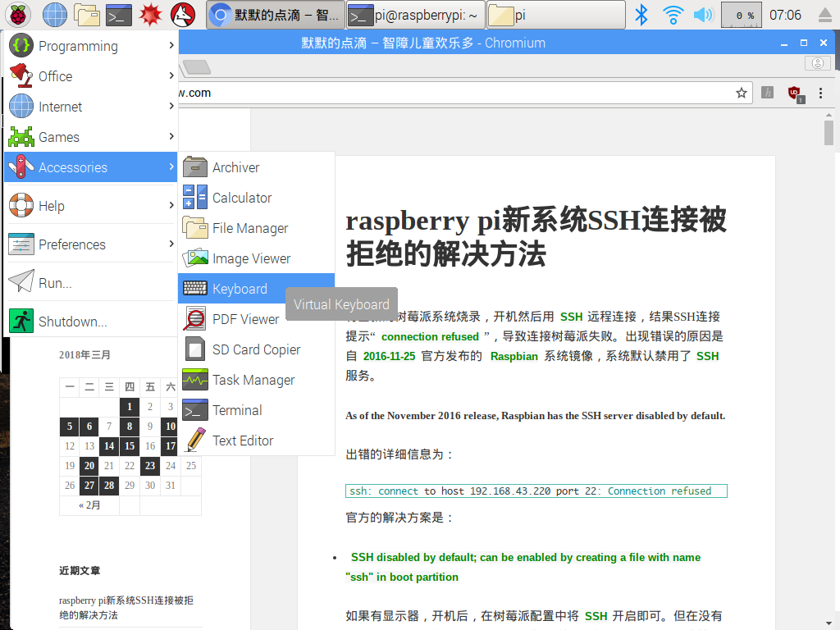Open Calculator from the Accessories submenu

pos(241,198)
